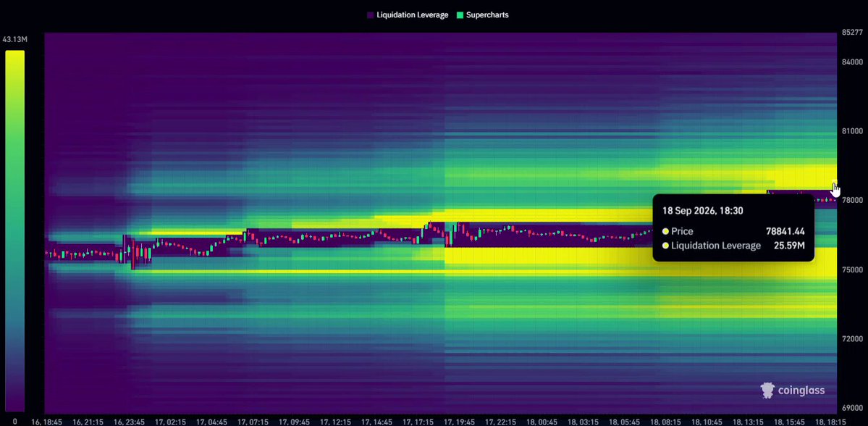Click the tooltip Liquidation Leverage value 25.59M
This screenshot has width=868, height=426.
789,246
